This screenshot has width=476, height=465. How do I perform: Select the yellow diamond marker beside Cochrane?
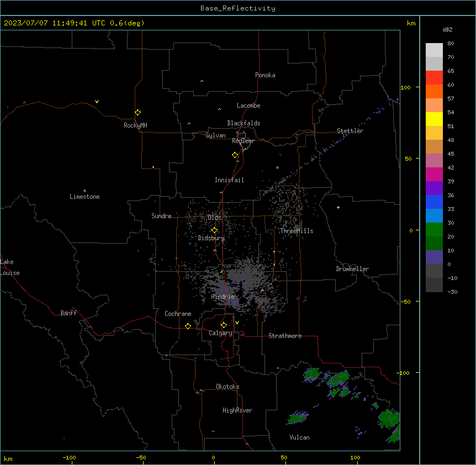(x=188, y=326)
